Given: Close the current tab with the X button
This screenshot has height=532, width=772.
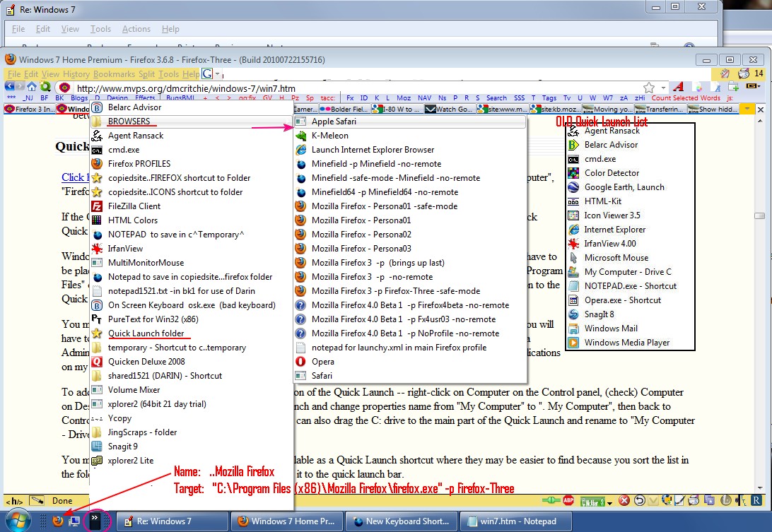Looking at the screenshot, I should click(761, 110).
